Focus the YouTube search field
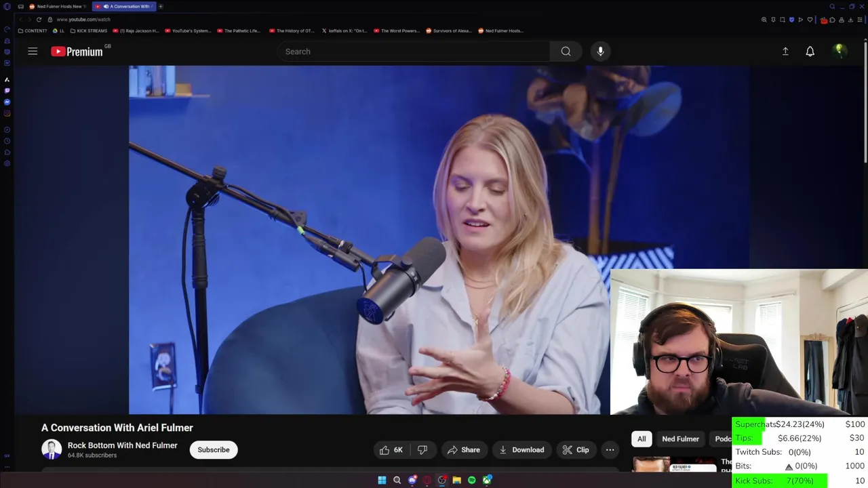 [x=414, y=52]
